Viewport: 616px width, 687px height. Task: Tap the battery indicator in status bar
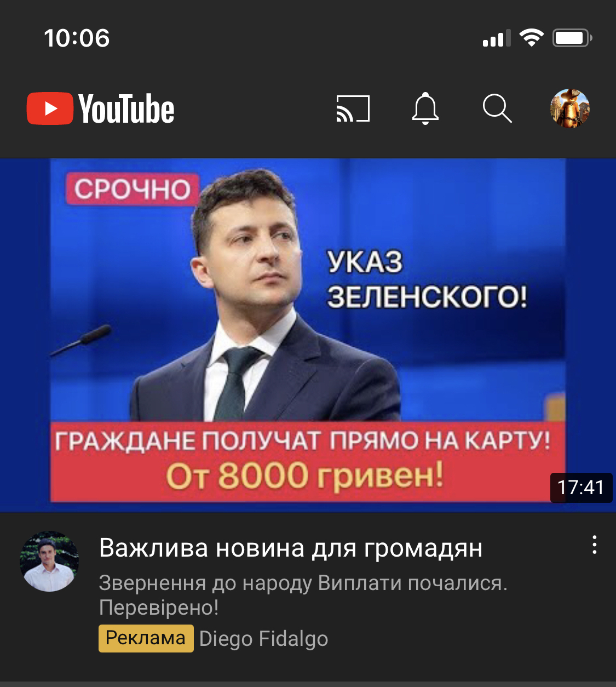(572, 38)
